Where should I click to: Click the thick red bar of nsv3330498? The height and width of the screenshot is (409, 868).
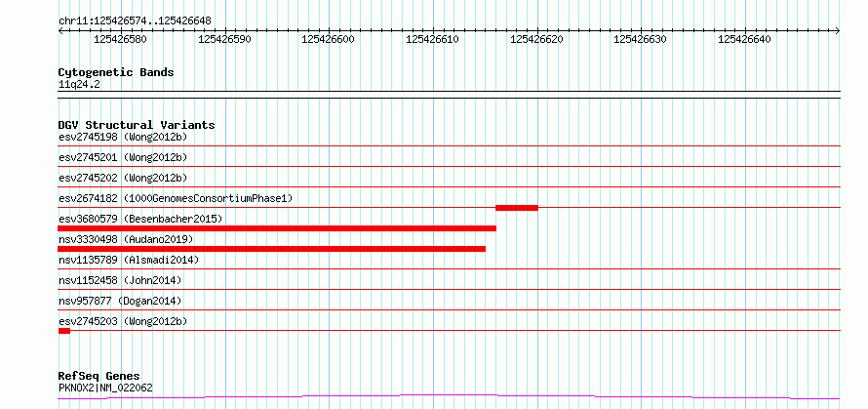coord(271,249)
